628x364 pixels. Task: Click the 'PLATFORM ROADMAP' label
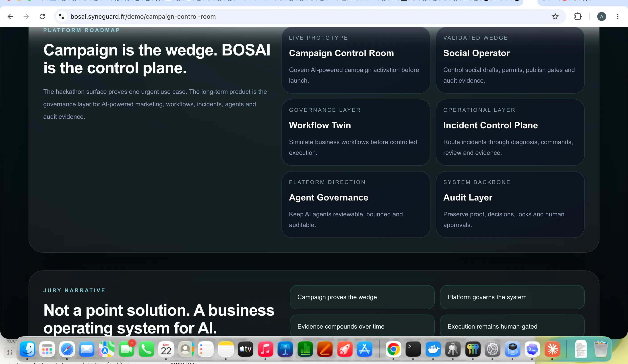[x=82, y=30]
